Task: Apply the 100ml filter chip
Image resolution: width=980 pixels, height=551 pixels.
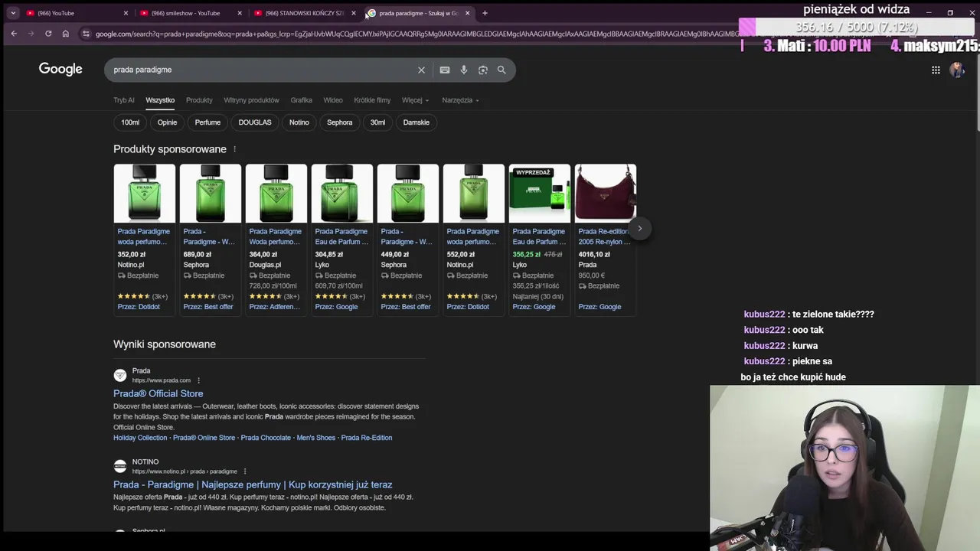Action: tap(130, 122)
